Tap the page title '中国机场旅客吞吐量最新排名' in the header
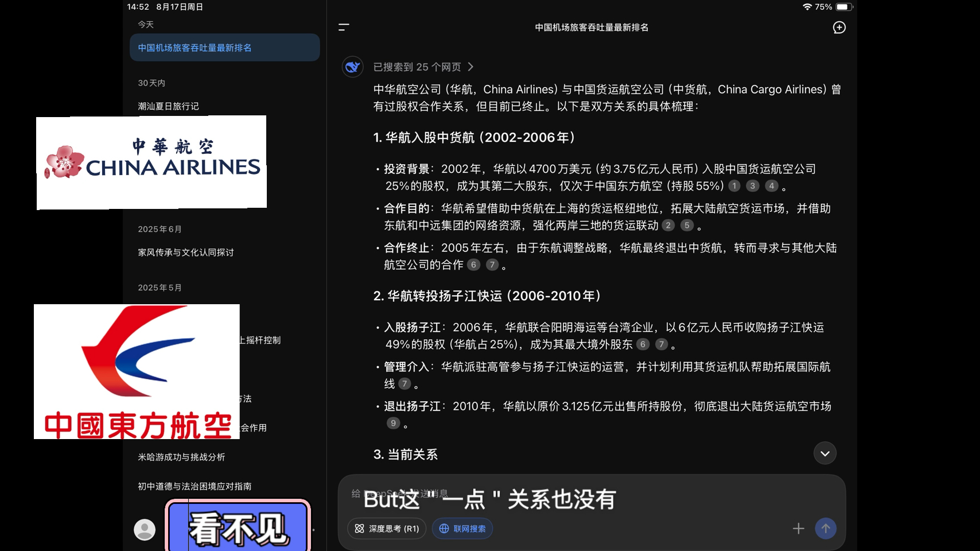 point(592,28)
